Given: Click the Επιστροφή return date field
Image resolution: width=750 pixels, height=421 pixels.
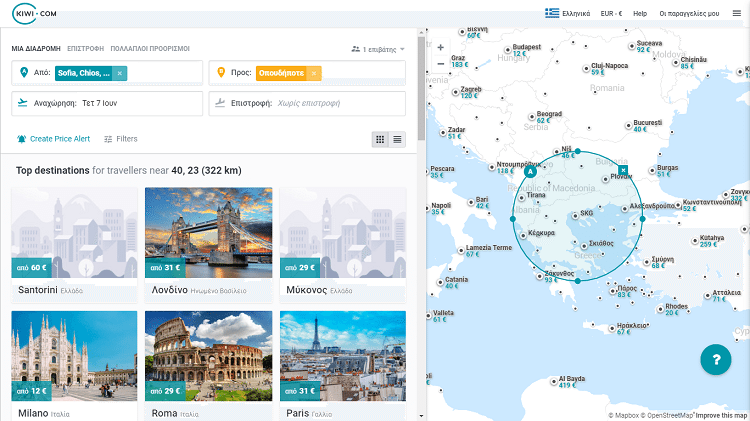Looking at the screenshot, I should tap(307, 103).
